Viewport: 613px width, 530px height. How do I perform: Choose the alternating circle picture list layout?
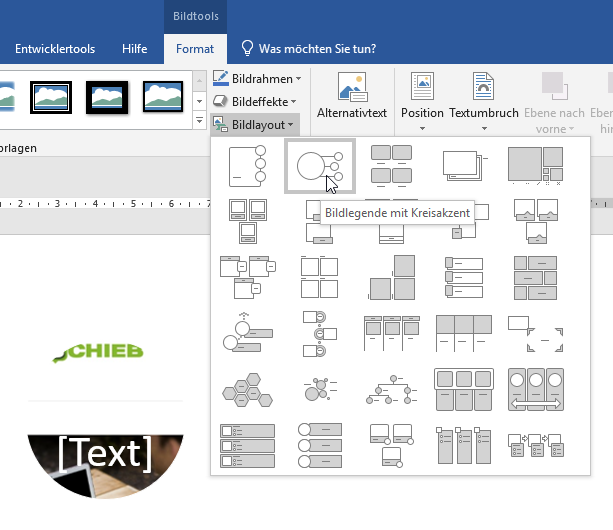320,334
